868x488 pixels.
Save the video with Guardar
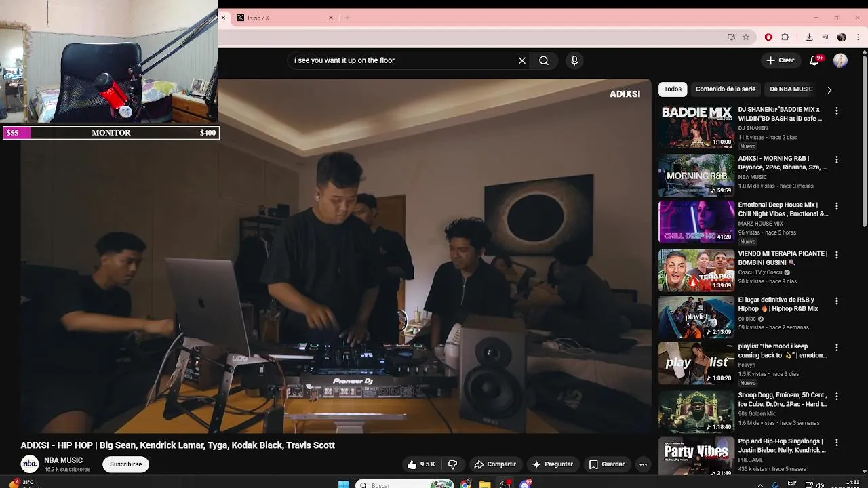tap(607, 464)
